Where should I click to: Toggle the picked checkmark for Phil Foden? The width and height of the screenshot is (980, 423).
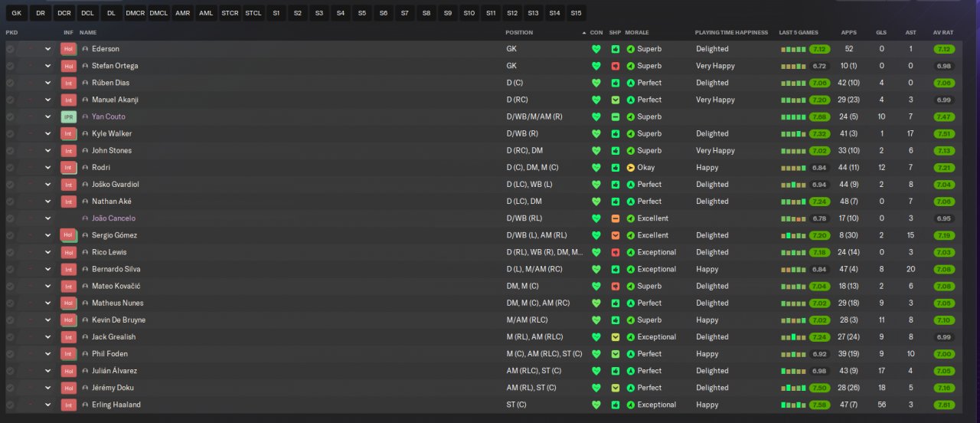pyautogui.click(x=10, y=354)
